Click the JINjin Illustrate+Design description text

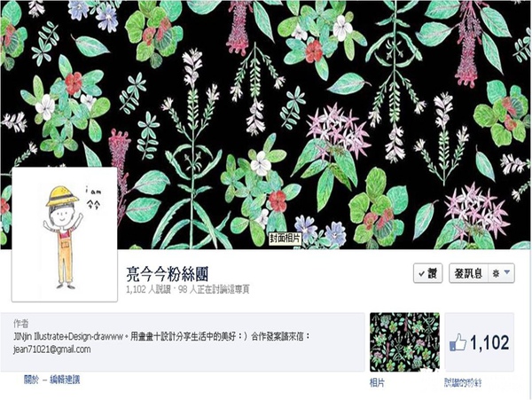click(x=161, y=337)
